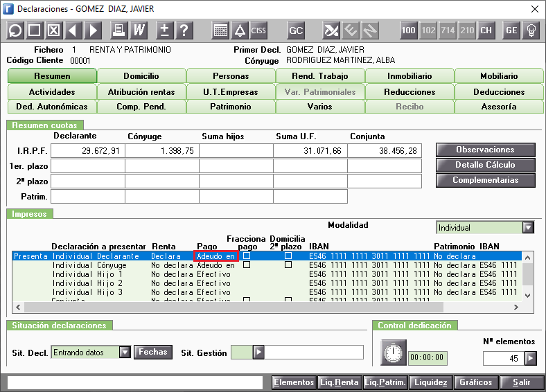Click the Liquidez bottom button
The width and height of the screenshot is (546, 392).
(431, 382)
